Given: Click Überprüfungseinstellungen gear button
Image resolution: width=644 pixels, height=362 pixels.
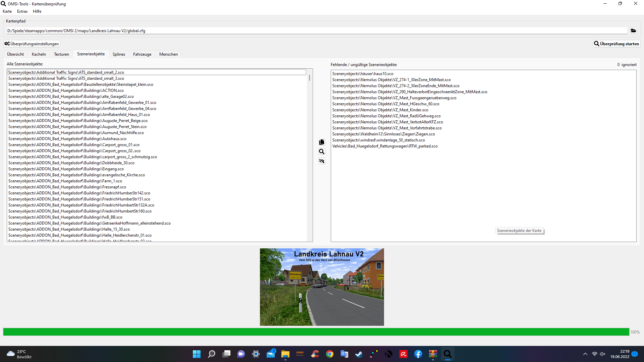Looking at the screenshot, I should 32,44.
